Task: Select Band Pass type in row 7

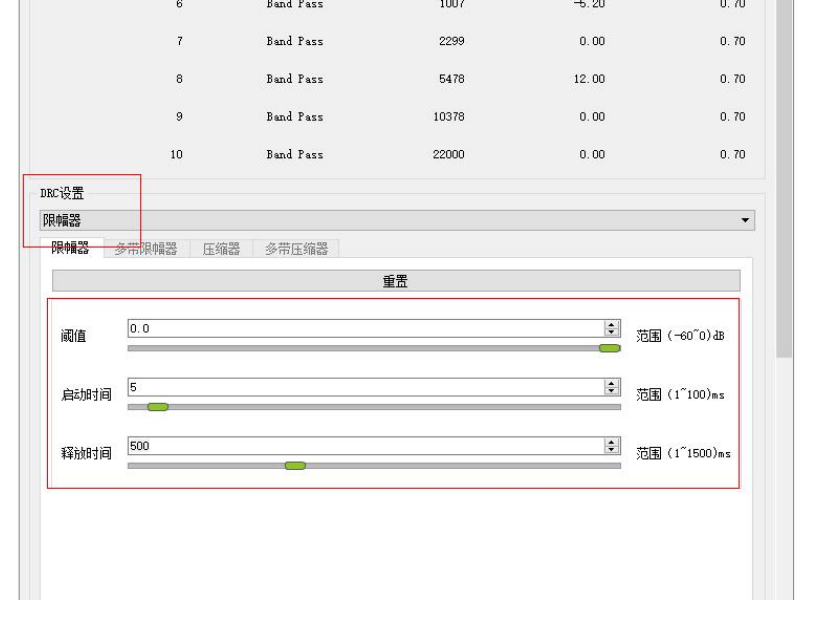Action: [295, 41]
